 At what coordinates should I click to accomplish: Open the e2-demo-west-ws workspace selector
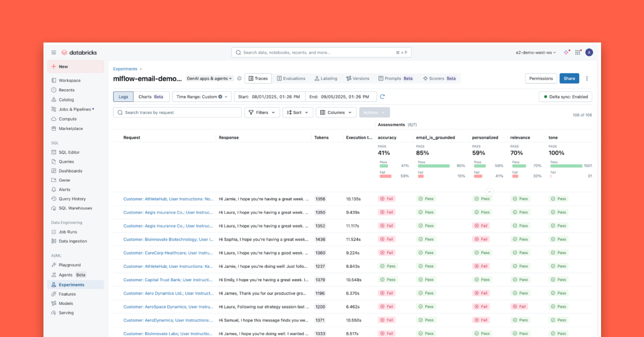536,53
